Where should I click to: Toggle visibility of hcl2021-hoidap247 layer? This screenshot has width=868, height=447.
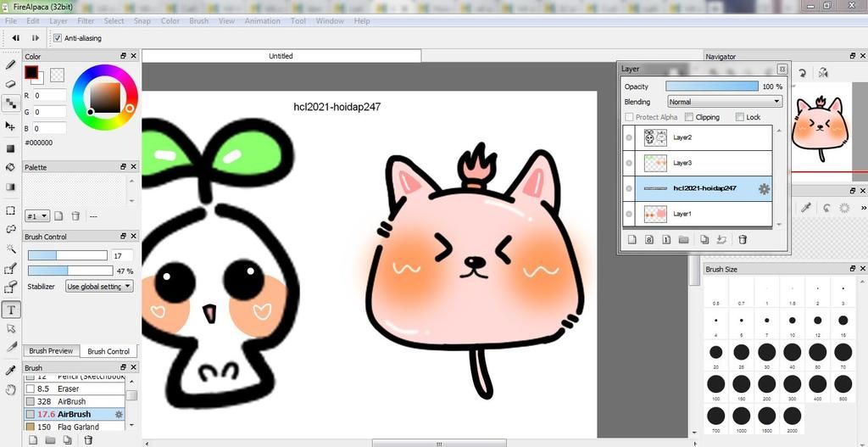[629, 188]
